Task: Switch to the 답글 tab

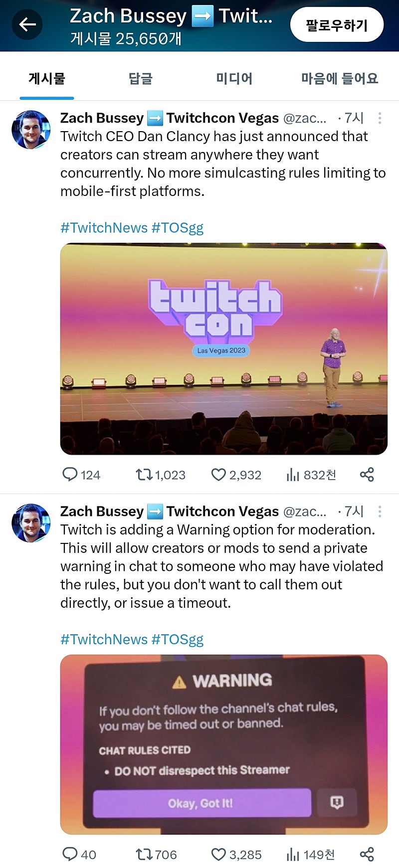Action: (140, 79)
